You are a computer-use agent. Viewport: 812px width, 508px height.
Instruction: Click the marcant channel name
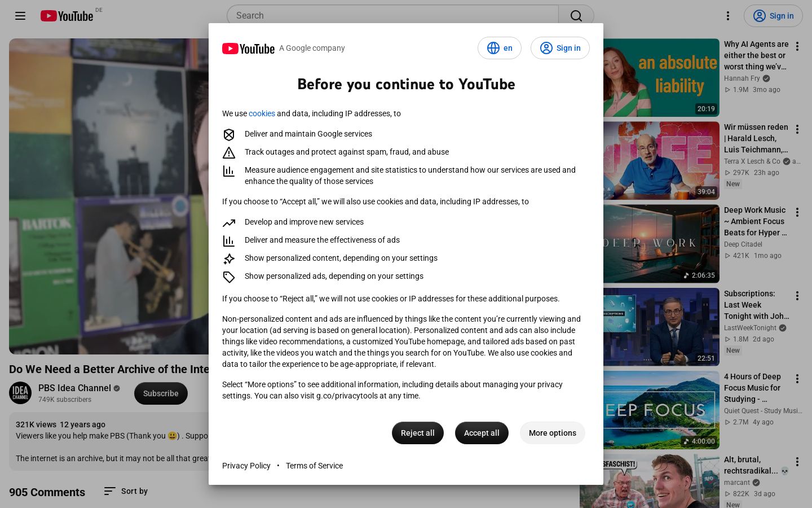(737, 483)
